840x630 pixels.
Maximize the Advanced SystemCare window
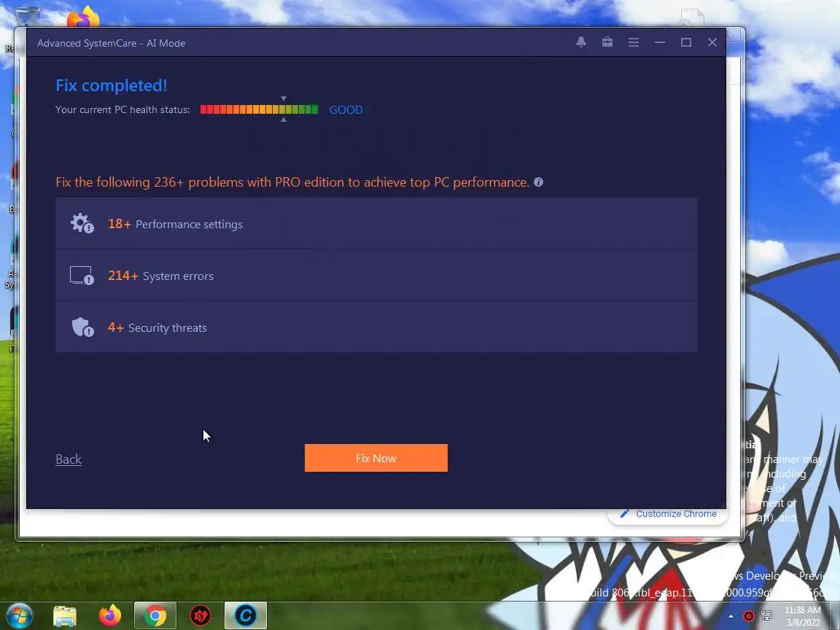[x=685, y=42]
